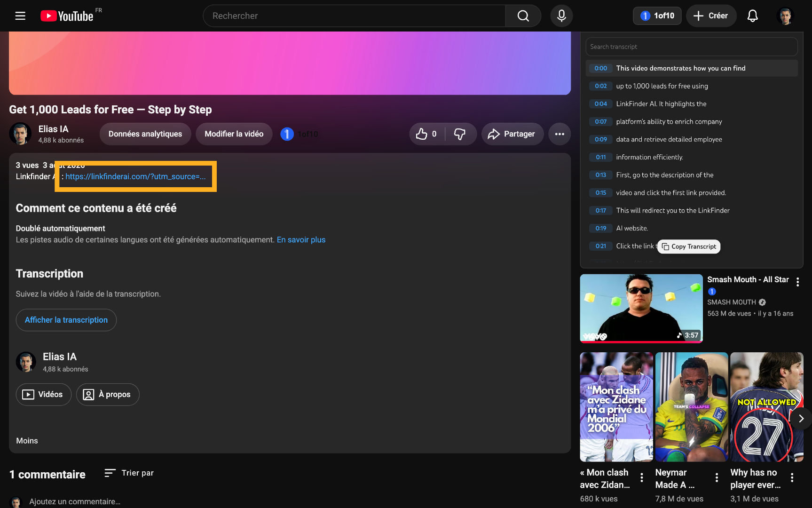Open options for Why has no player short
812x508 pixels.
pos(792,478)
